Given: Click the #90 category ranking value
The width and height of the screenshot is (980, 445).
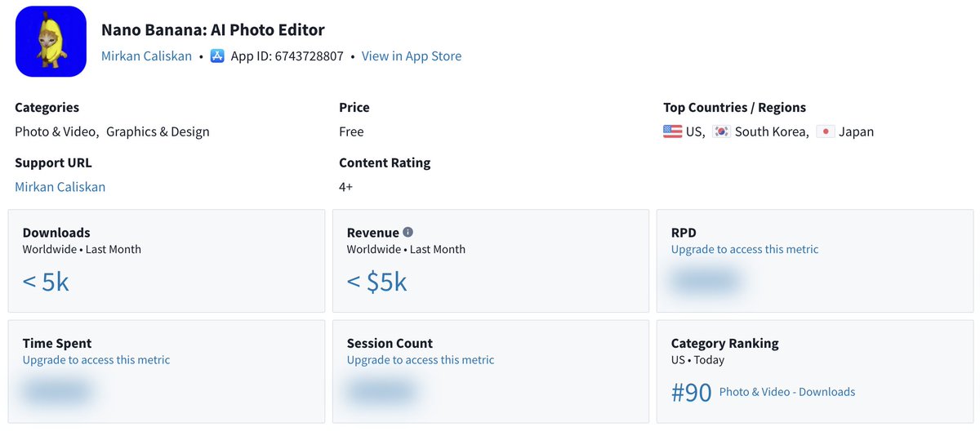Looking at the screenshot, I should (x=692, y=393).
